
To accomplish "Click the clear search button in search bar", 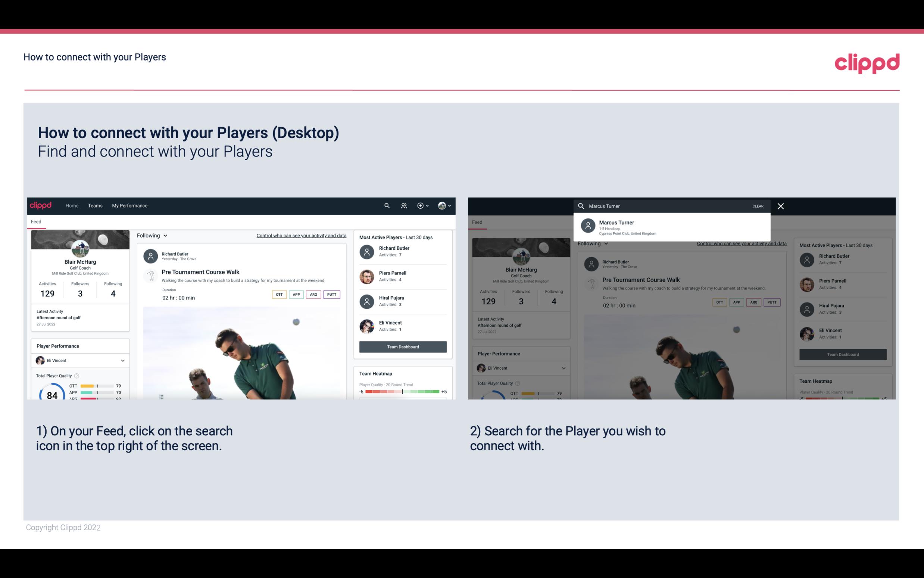I will pos(758,206).
